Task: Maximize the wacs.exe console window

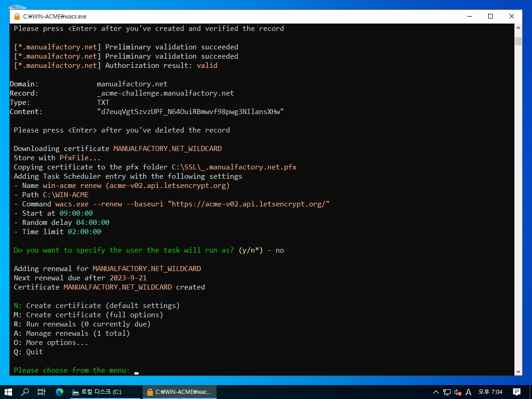Action: point(490,16)
